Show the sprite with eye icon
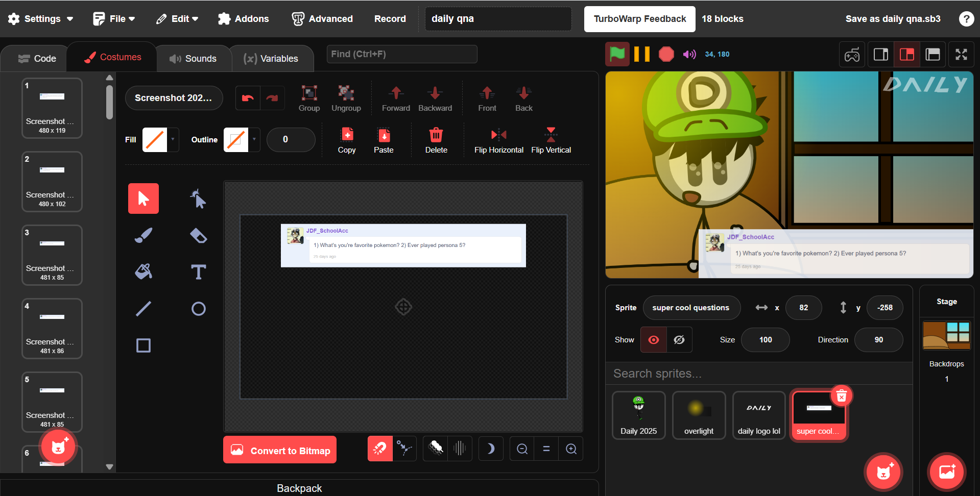The width and height of the screenshot is (980, 496). (654, 340)
